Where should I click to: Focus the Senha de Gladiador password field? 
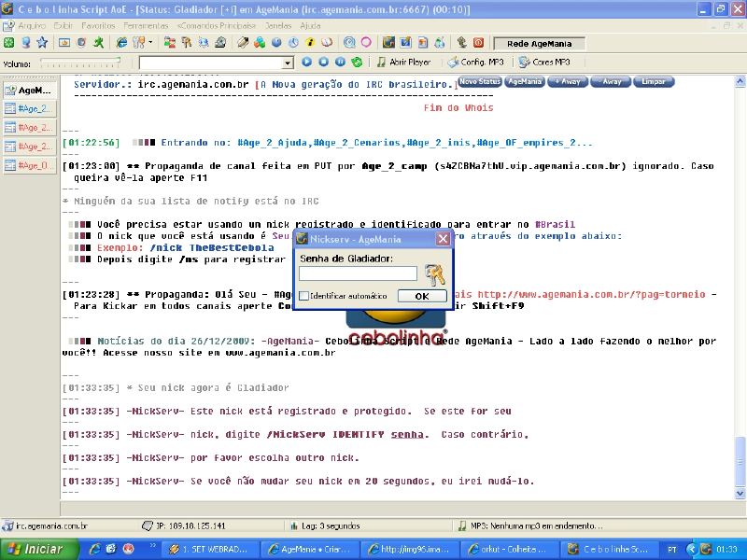pos(358,273)
